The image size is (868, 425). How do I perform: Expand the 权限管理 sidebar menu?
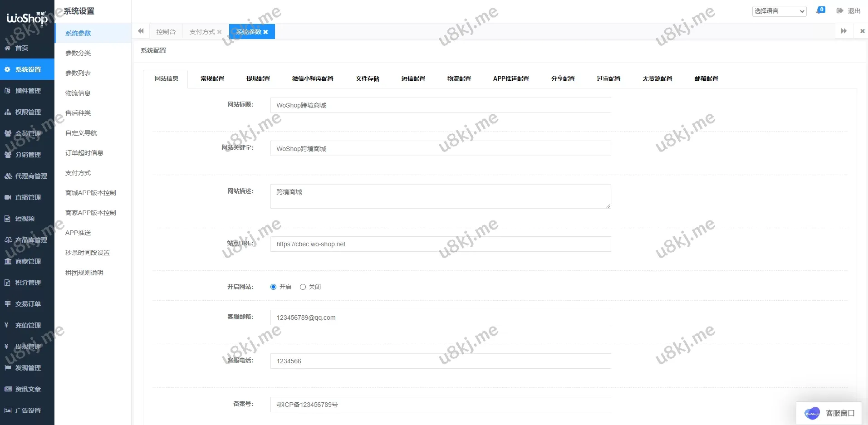tap(27, 112)
